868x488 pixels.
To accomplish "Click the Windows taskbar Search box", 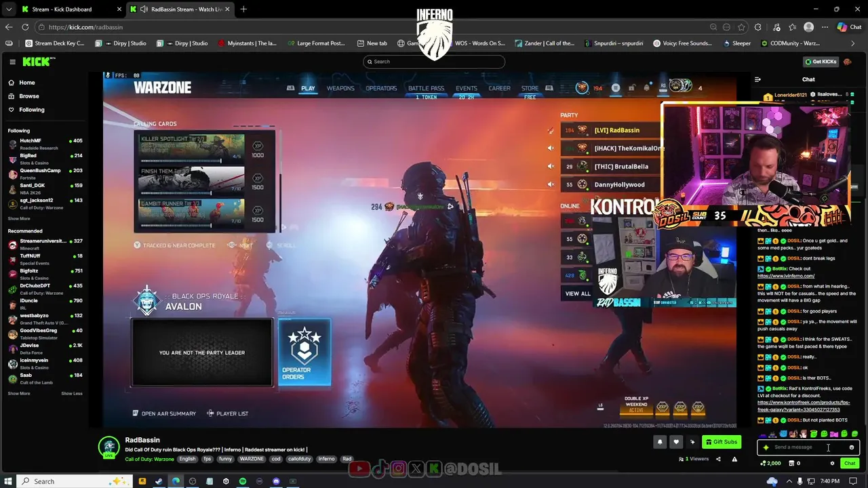I will click(75, 481).
